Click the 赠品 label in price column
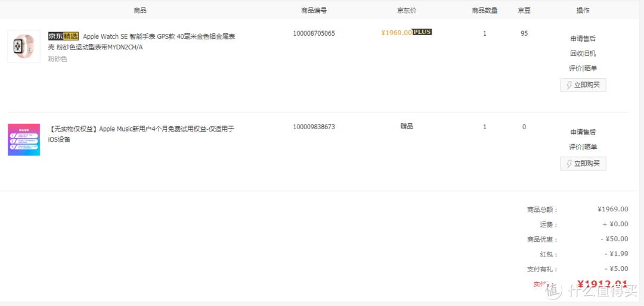The height and width of the screenshot is (306, 644). [407, 126]
